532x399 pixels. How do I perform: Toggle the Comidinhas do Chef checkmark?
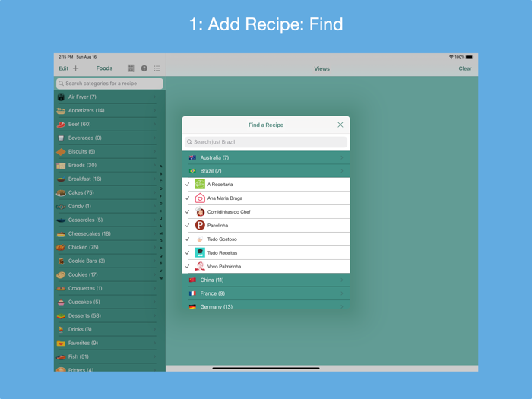(187, 211)
